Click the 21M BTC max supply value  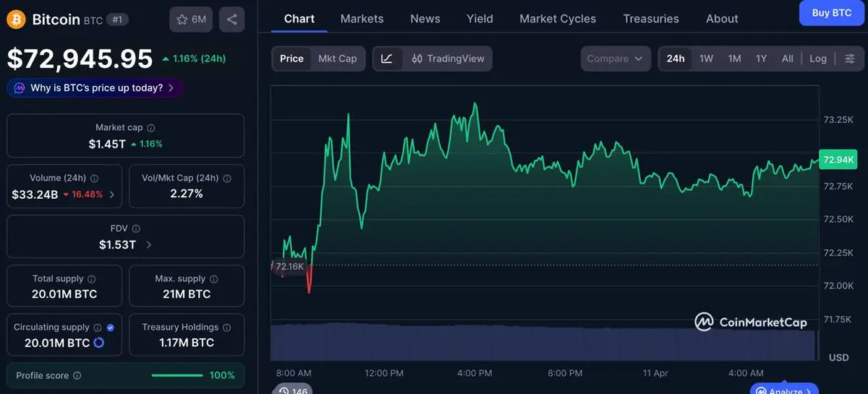click(x=187, y=294)
